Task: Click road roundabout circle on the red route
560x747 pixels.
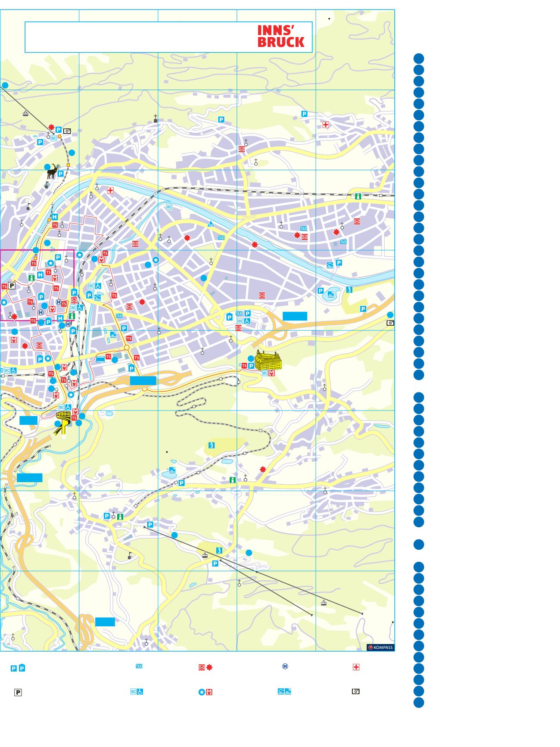Action: click(127, 347)
